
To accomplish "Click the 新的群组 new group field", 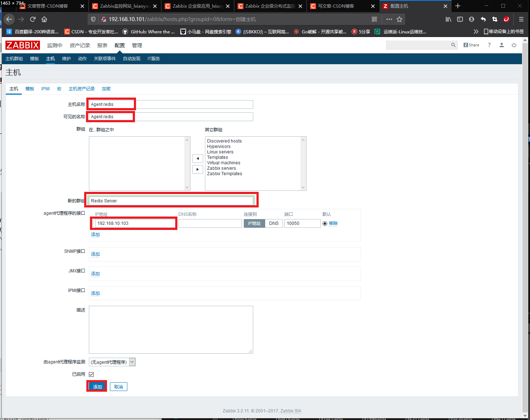I will click(x=171, y=201).
